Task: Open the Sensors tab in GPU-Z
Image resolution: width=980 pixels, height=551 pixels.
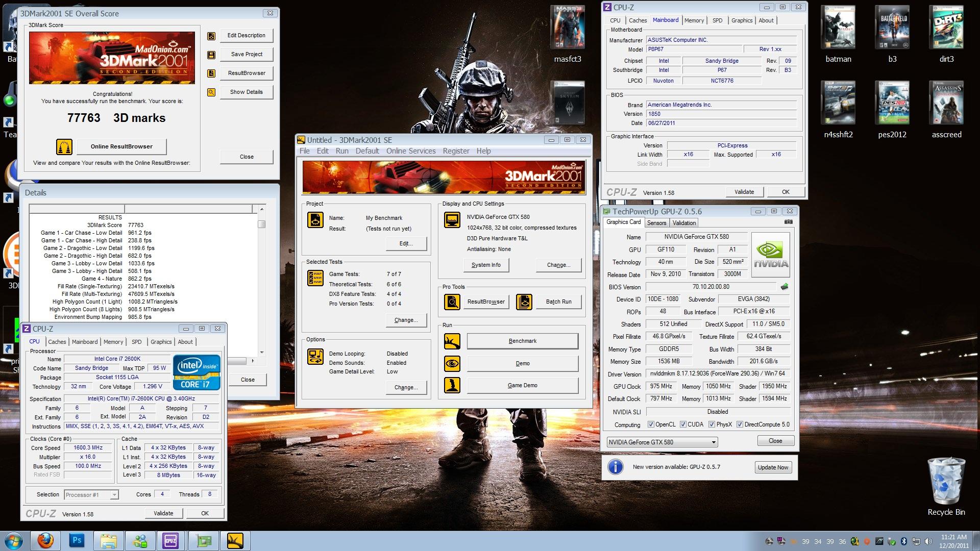Action: [656, 223]
